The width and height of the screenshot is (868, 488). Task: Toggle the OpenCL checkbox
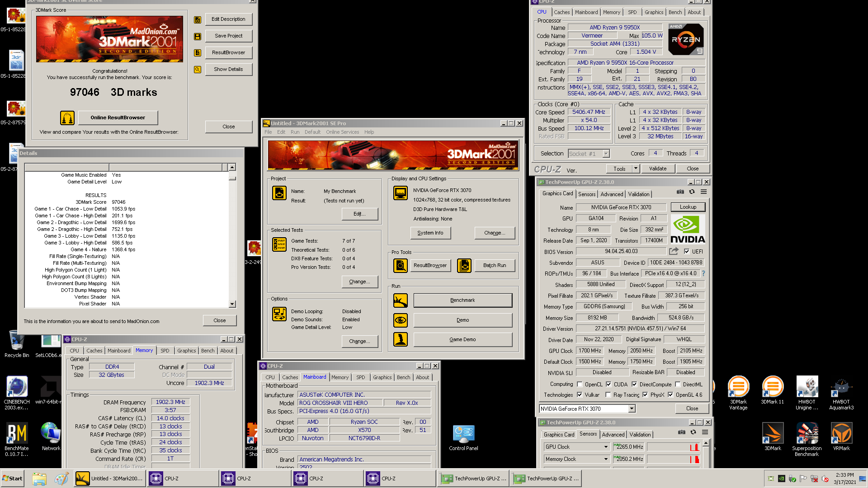580,385
